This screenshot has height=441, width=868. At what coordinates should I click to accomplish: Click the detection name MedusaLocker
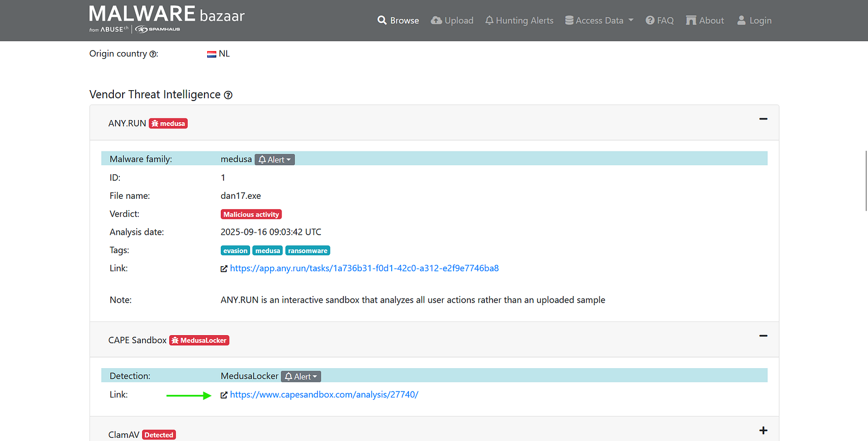click(x=250, y=376)
